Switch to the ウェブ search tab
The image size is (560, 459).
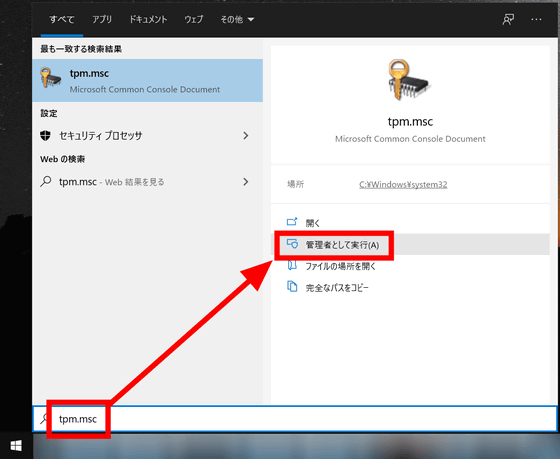tap(194, 19)
